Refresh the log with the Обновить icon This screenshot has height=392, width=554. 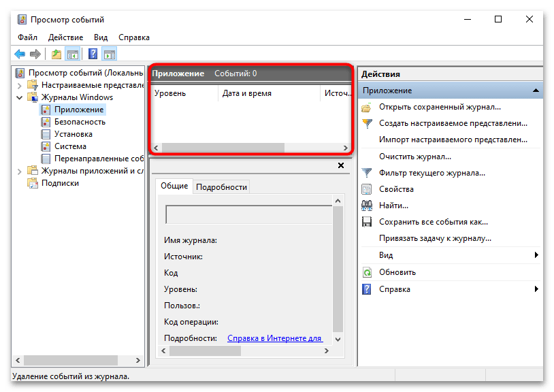pyautogui.click(x=368, y=272)
